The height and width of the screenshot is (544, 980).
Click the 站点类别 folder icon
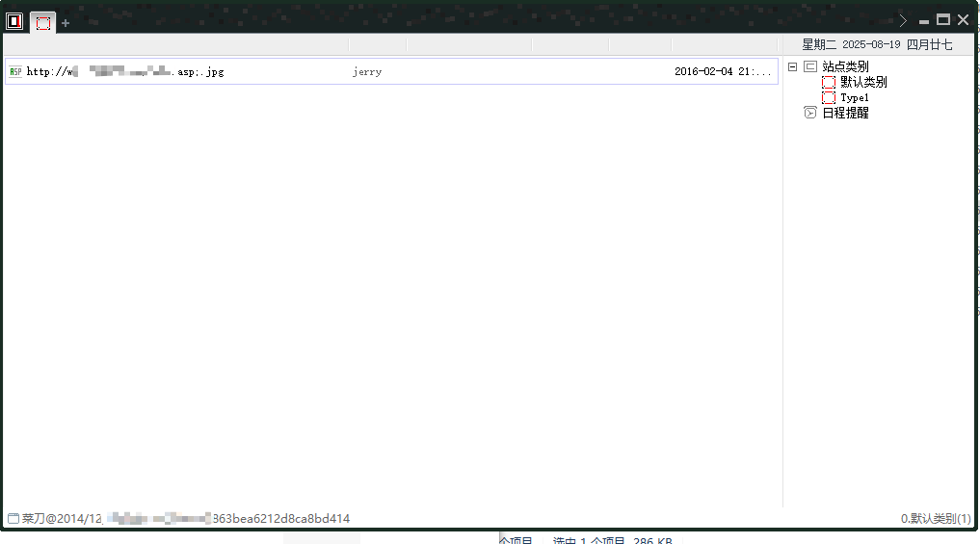810,66
